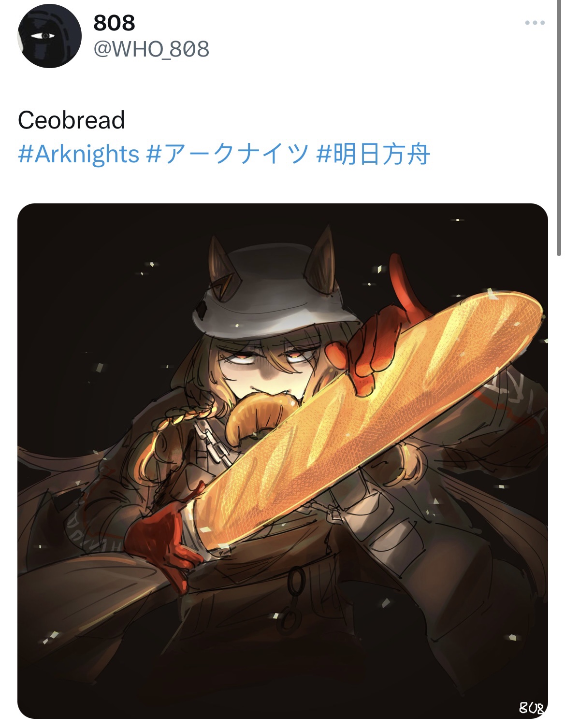The image size is (565, 728).
Task: Click the Ceobread tweet text
Action: [72, 120]
